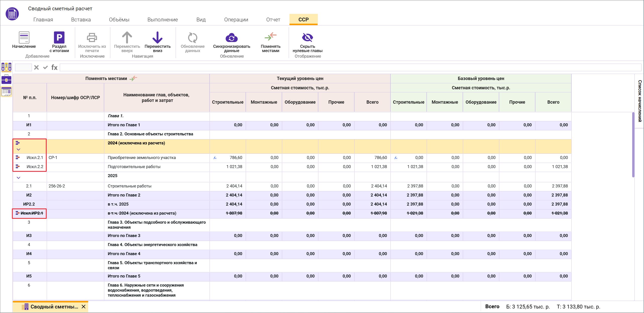Click the Переместить вниз arrow icon

pos(158,38)
